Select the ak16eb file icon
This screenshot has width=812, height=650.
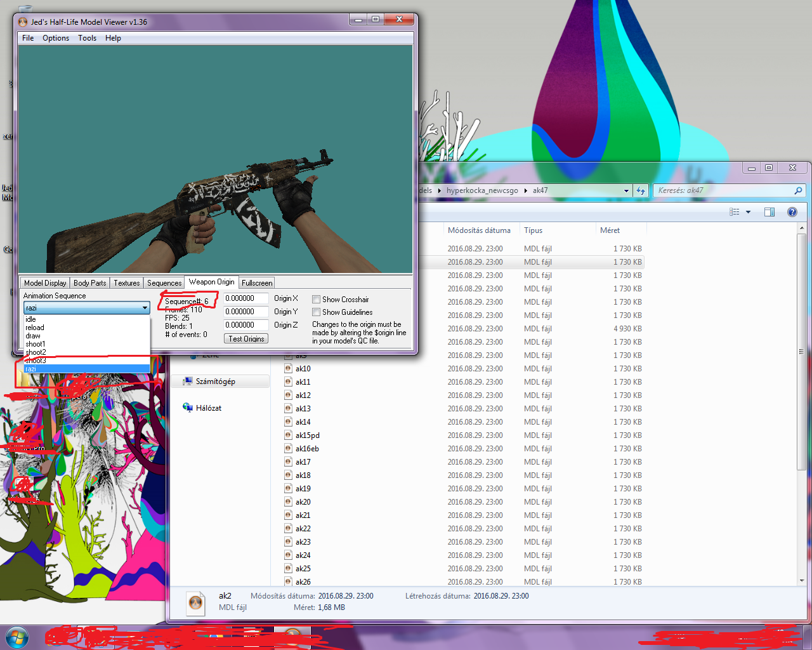click(x=289, y=448)
